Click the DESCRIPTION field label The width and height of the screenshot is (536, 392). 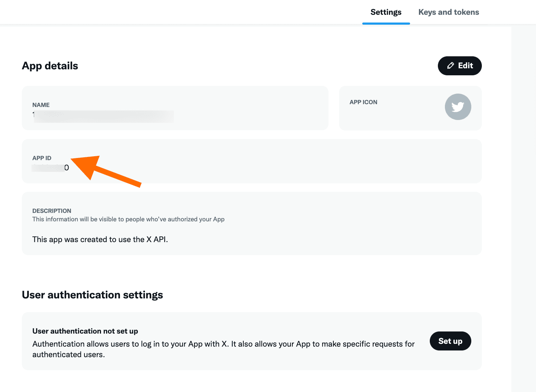click(52, 211)
